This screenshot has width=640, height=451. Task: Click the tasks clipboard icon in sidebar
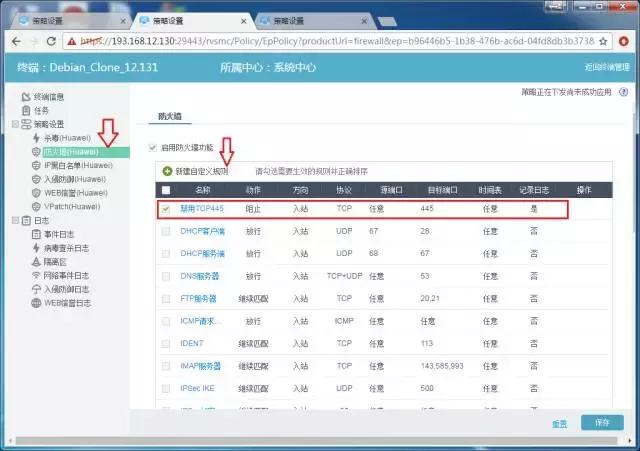tap(26, 111)
